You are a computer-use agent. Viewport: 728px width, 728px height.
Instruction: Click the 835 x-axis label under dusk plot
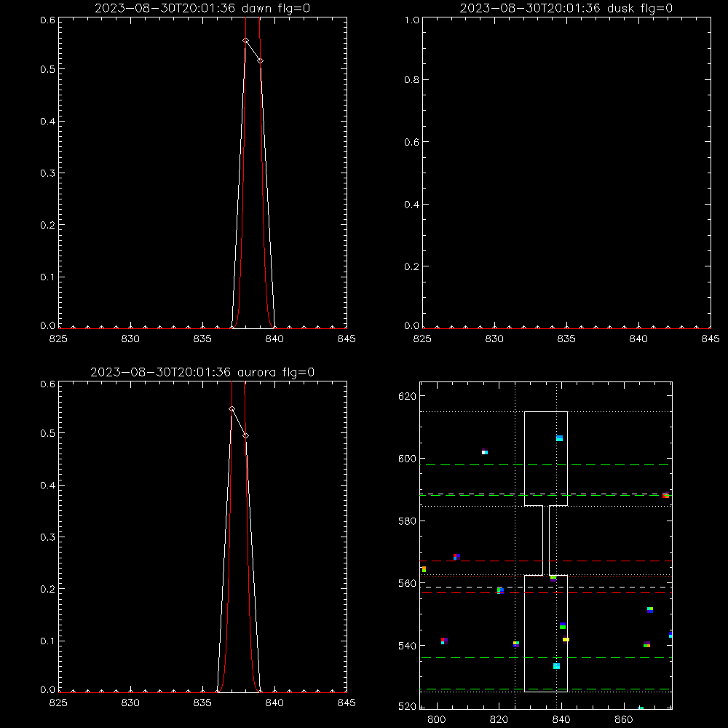tap(566, 339)
